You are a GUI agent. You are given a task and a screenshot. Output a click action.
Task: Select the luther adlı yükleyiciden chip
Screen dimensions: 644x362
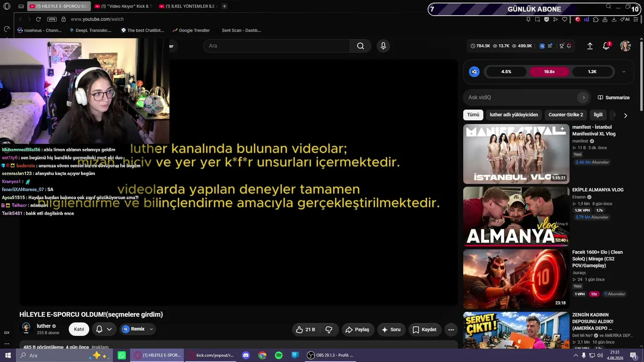click(x=514, y=115)
